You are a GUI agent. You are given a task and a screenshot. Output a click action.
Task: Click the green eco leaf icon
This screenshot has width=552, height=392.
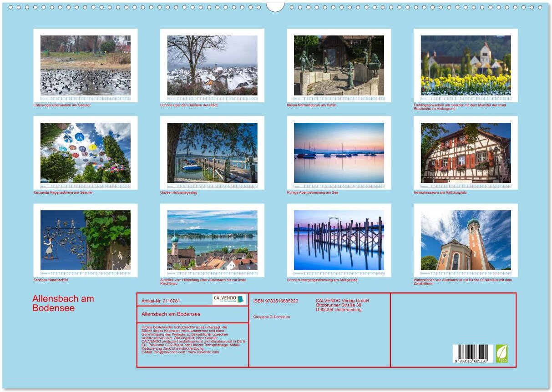(501, 353)
